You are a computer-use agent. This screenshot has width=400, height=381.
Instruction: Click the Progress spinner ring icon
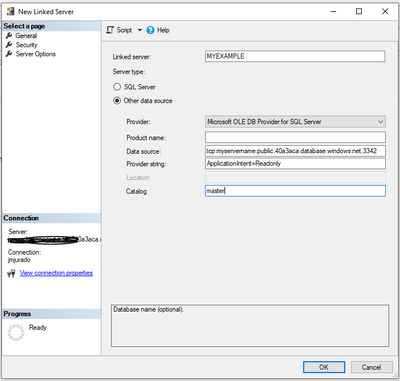(16, 332)
